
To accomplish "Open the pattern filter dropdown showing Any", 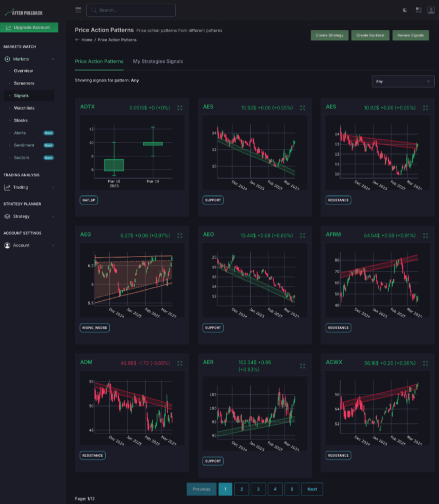I will (x=402, y=81).
